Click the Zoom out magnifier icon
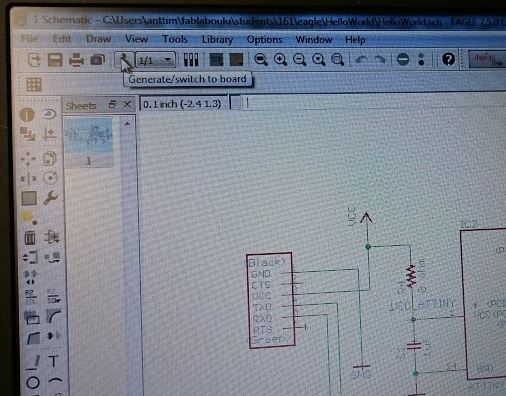The height and width of the screenshot is (396, 506). pos(300,60)
